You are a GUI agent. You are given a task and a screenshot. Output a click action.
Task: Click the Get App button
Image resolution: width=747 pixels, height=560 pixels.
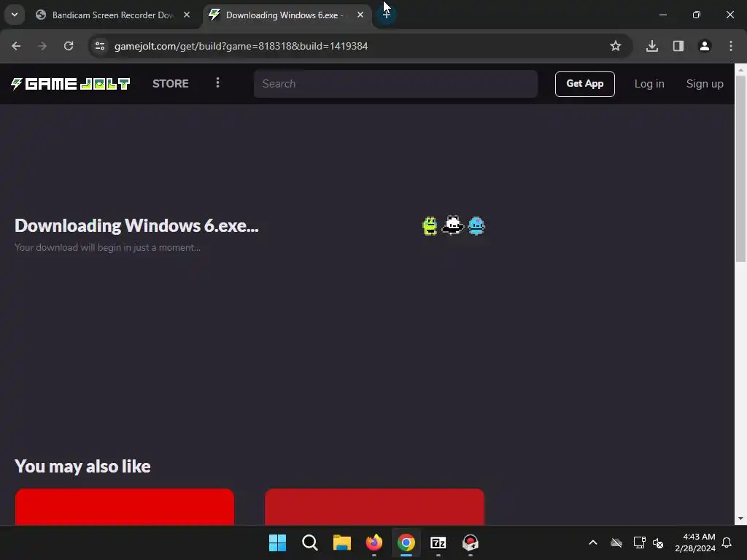pyautogui.click(x=584, y=84)
